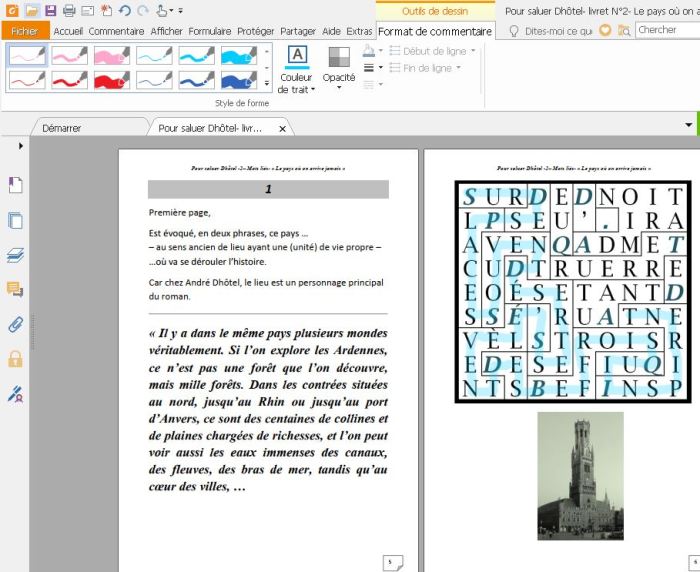Open a file with the folder icon
The width and height of the screenshot is (700, 572).
[32, 10]
